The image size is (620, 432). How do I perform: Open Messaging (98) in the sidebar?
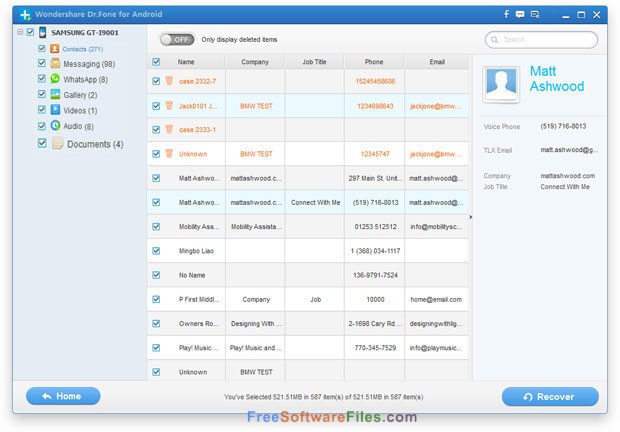pyautogui.click(x=89, y=64)
